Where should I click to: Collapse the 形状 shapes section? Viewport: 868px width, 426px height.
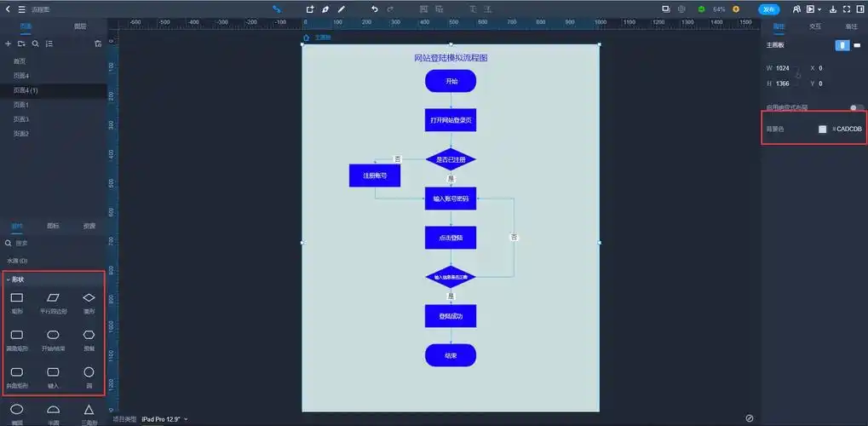[8, 279]
